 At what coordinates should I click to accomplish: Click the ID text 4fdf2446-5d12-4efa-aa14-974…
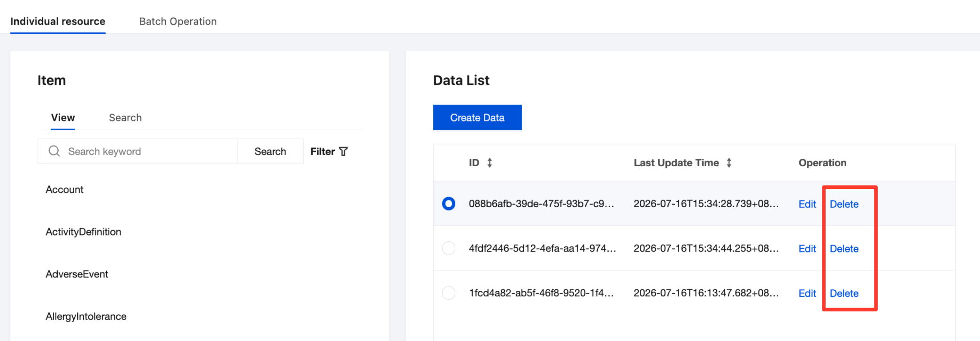(x=542, y=248)
